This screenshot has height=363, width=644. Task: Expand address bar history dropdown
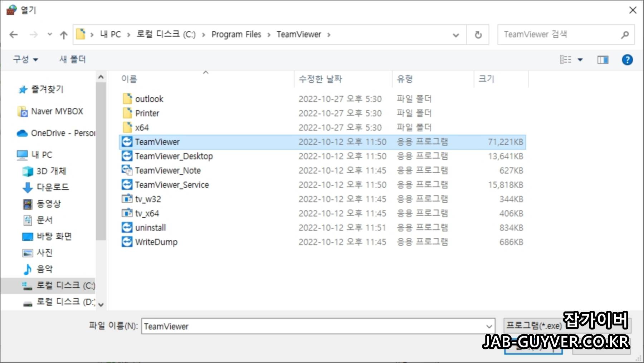(456, 35)
